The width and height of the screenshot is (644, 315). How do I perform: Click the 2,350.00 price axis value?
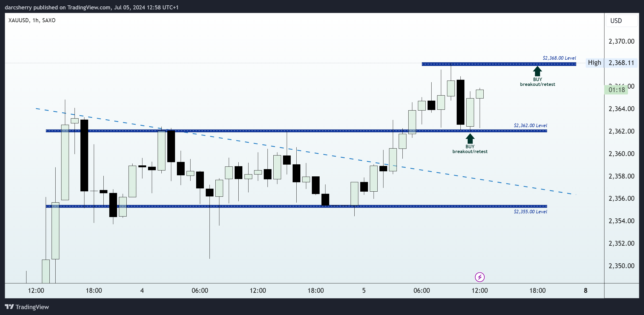point(621,266)
